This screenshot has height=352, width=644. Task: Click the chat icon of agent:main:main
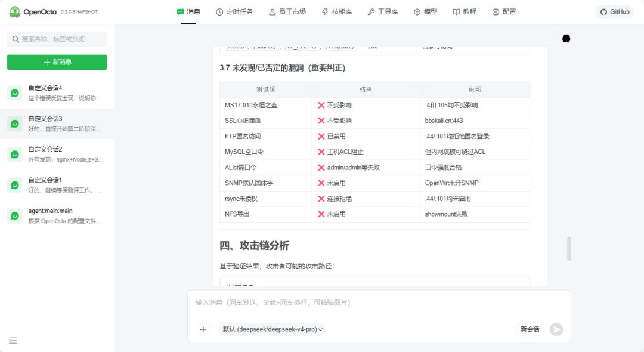[x=15, y=216]
